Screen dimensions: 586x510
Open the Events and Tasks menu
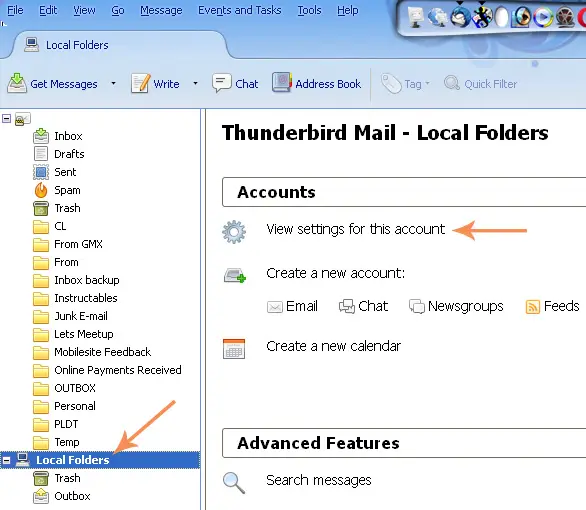click(240, 10)
